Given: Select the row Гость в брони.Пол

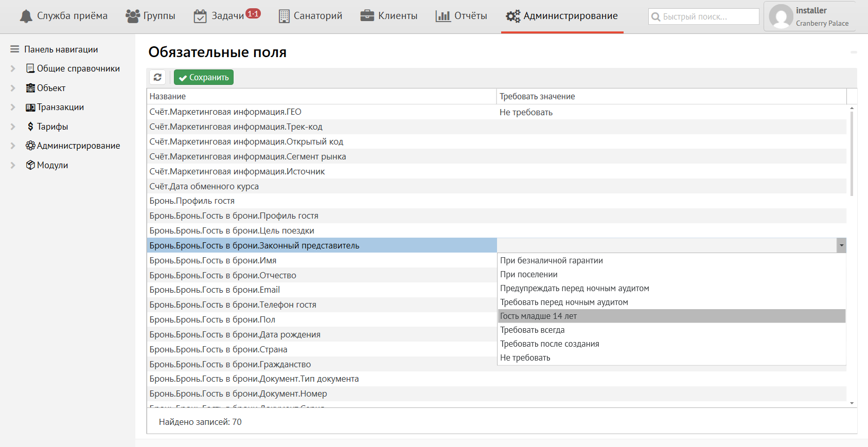Looking at the screenshot, I should point(322,319).
